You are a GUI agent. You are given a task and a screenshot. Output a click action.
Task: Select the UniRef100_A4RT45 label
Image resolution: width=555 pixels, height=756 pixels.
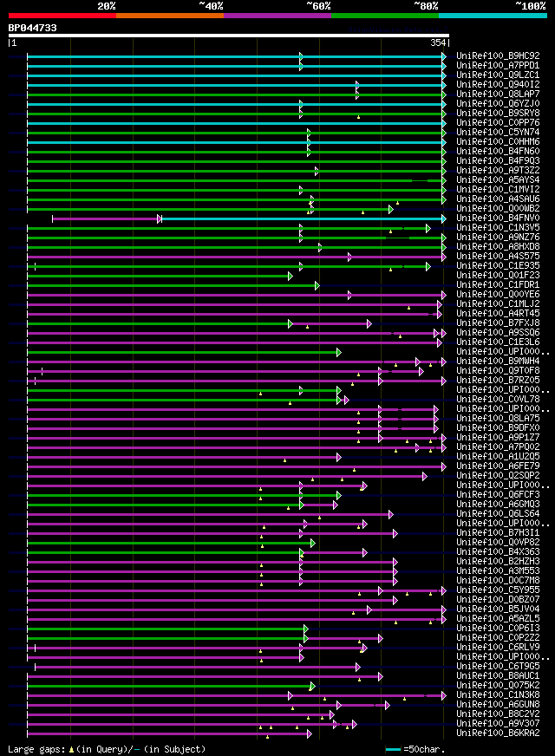coord(498,313)
